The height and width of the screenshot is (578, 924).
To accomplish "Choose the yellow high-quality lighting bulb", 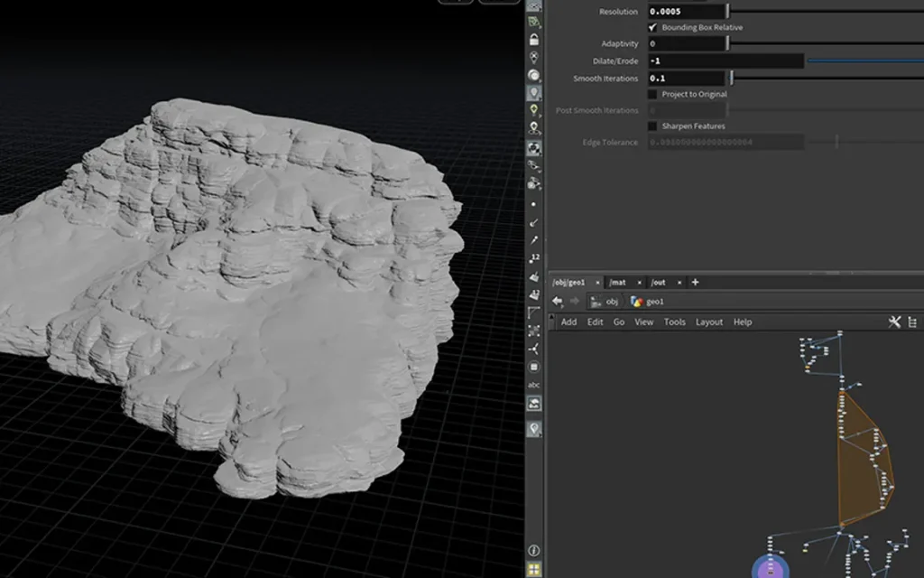I will click(534, 110).
